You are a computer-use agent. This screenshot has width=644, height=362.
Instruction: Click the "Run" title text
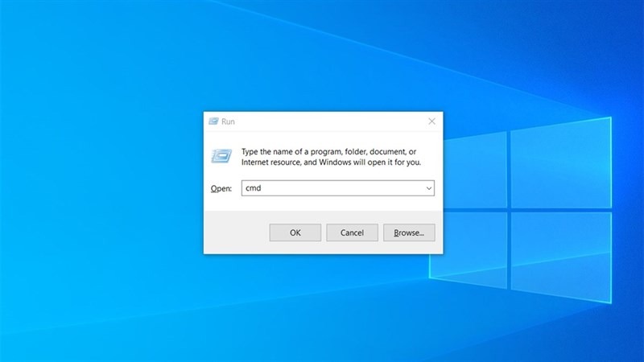[228, 121]
